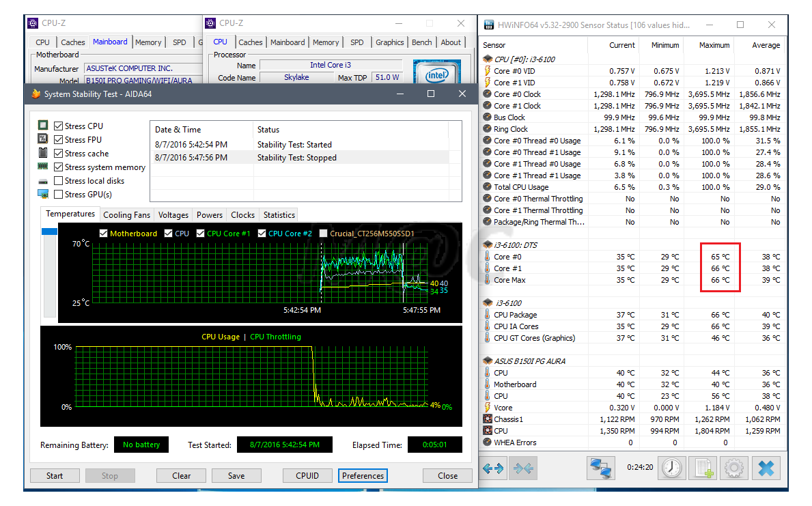The width and height of the screenshot is (812, 506).
Task: Uncheck the Stress FPU checkbox
Action: pos(59,139)
